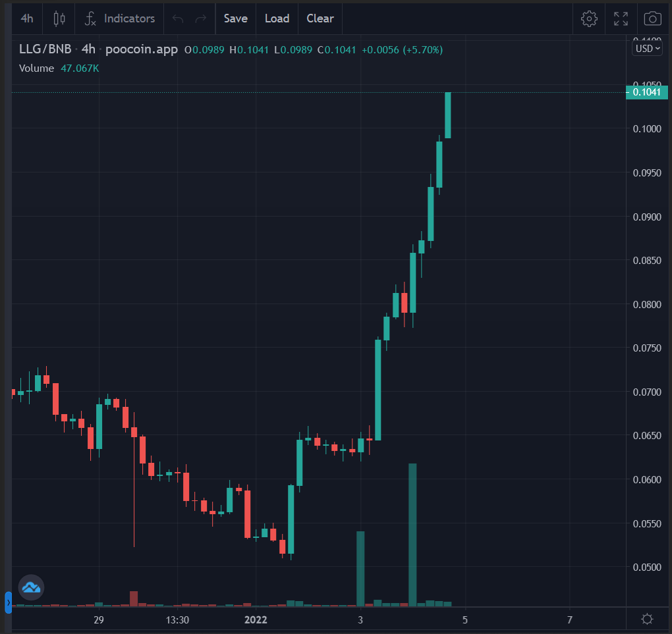Image resolution: width=672 pixels, height=634 pixels.
Task: Click the Load button
Action: (x=277, y=18)
